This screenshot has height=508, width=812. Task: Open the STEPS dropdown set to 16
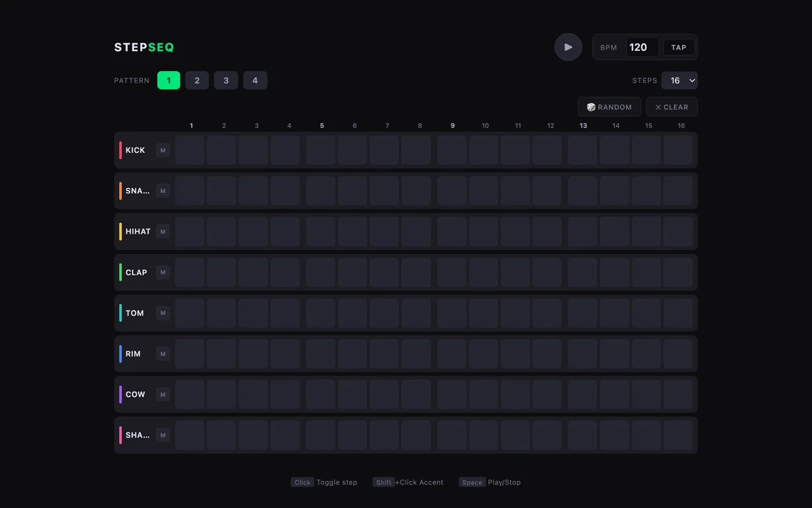point(679,81)
